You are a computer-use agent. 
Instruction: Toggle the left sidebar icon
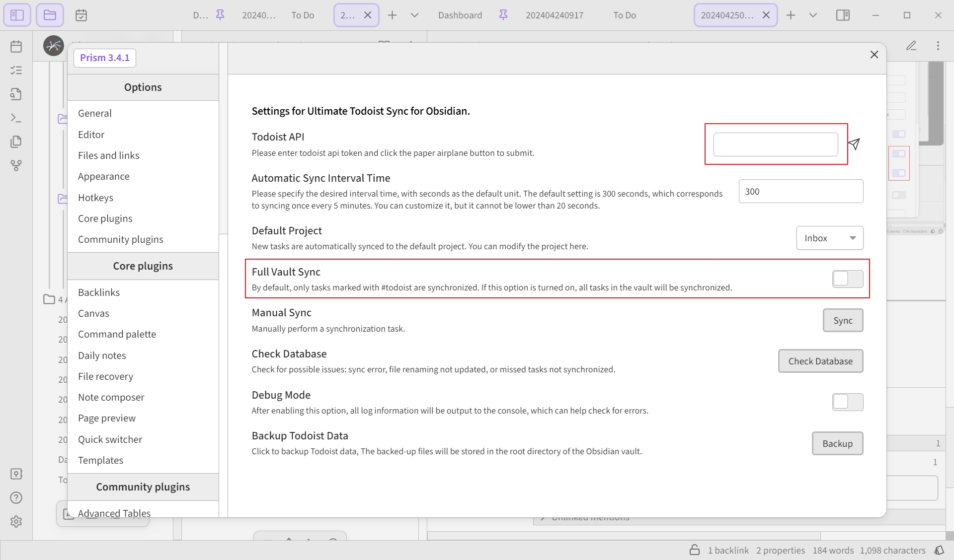(17, 15)
